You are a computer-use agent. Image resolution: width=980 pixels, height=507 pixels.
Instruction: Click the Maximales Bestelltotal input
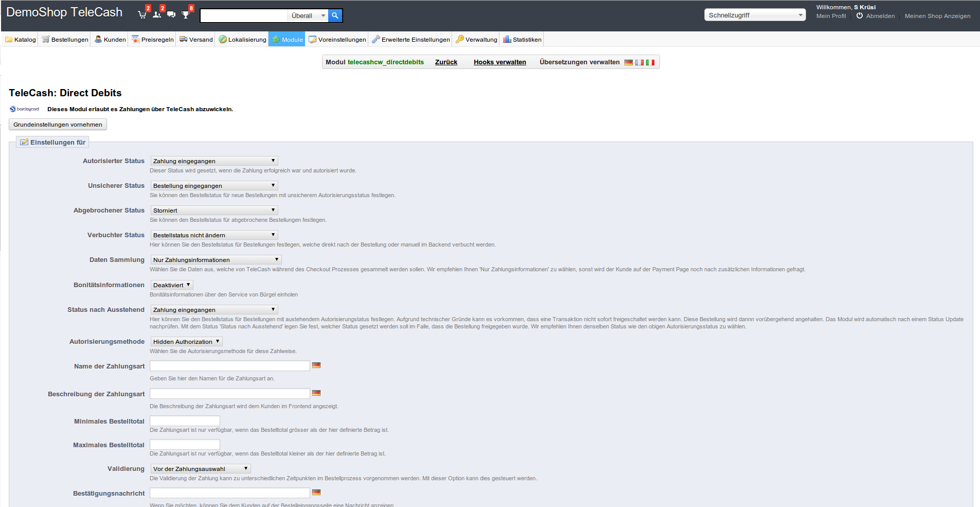point(185,445)
